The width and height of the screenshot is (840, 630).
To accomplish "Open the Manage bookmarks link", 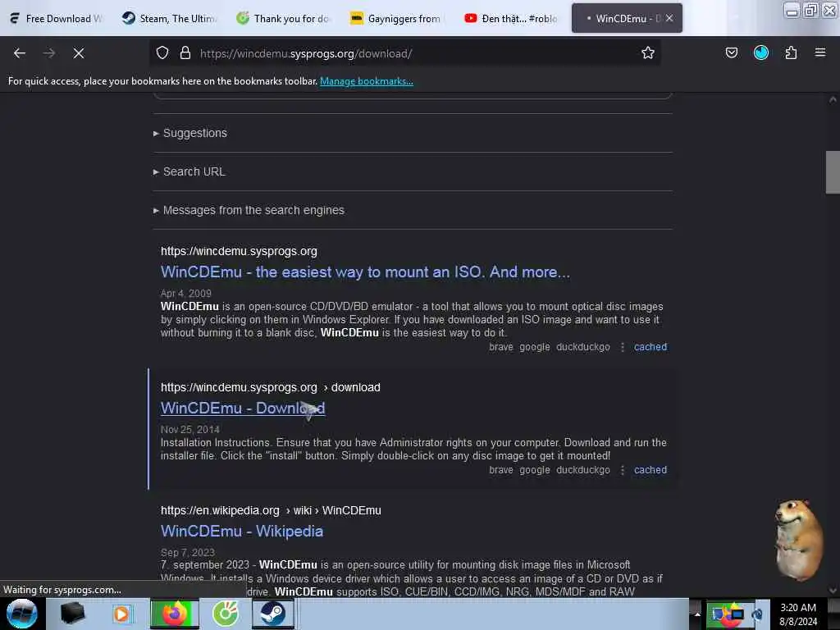I will 367,81.
